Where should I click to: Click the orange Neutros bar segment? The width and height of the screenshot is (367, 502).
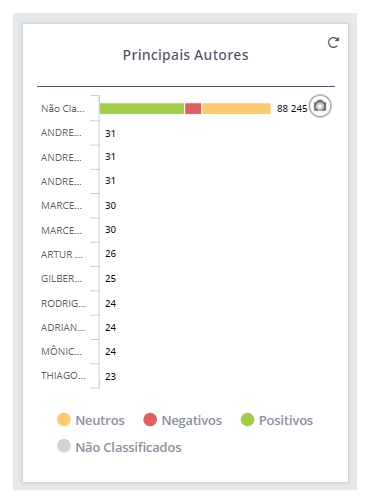click(236, 109)
